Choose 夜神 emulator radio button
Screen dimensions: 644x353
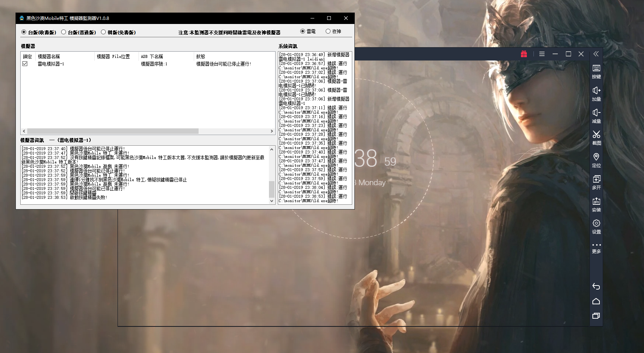coord(333,31)
